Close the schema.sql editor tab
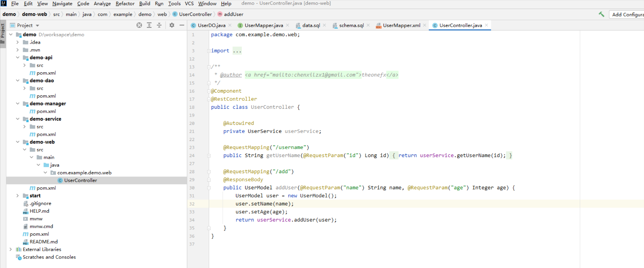 coord(368,25)
